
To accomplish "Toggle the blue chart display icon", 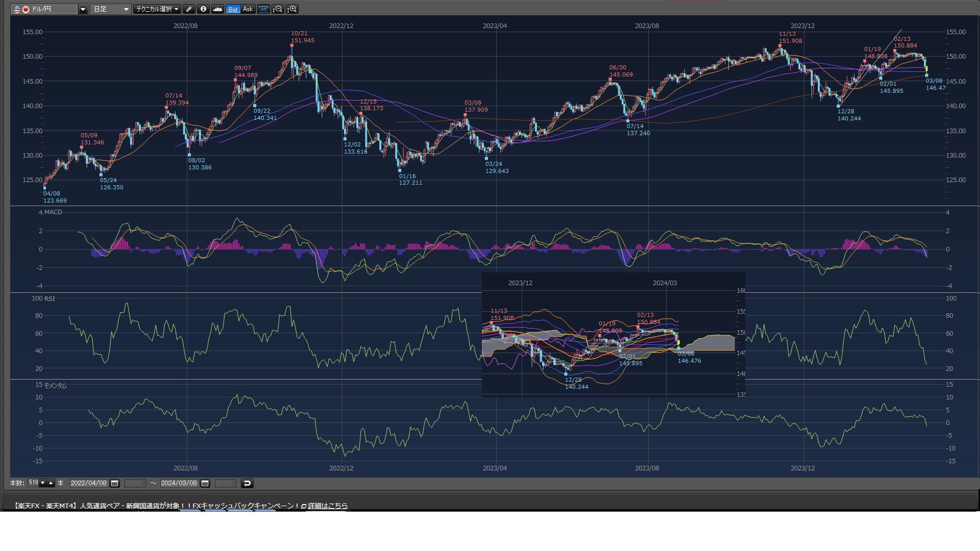I will point(263,9).
